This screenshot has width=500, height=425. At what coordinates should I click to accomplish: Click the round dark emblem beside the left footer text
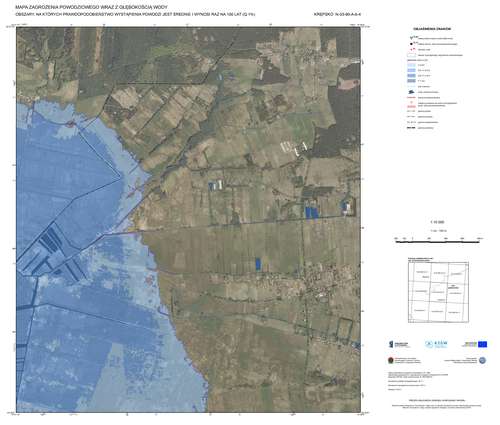point(391,360)
